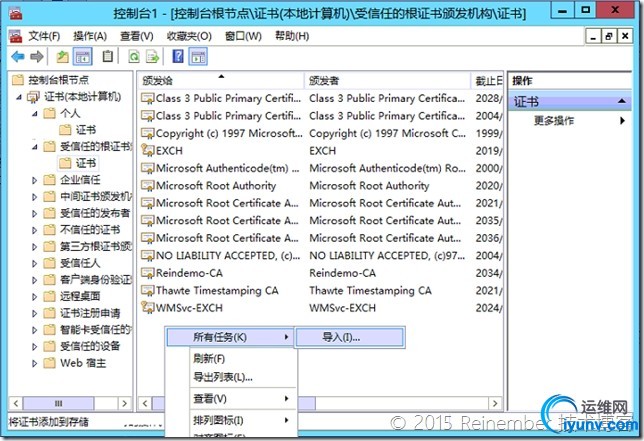Expand the 证书注册申请 tree node
644x441 pixels.
tap(35, 313)
